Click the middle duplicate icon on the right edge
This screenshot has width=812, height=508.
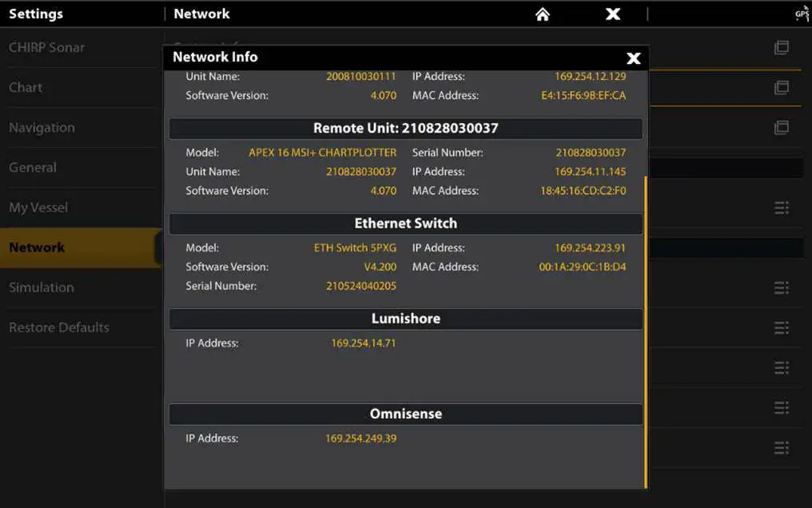[x=781, y=88]
